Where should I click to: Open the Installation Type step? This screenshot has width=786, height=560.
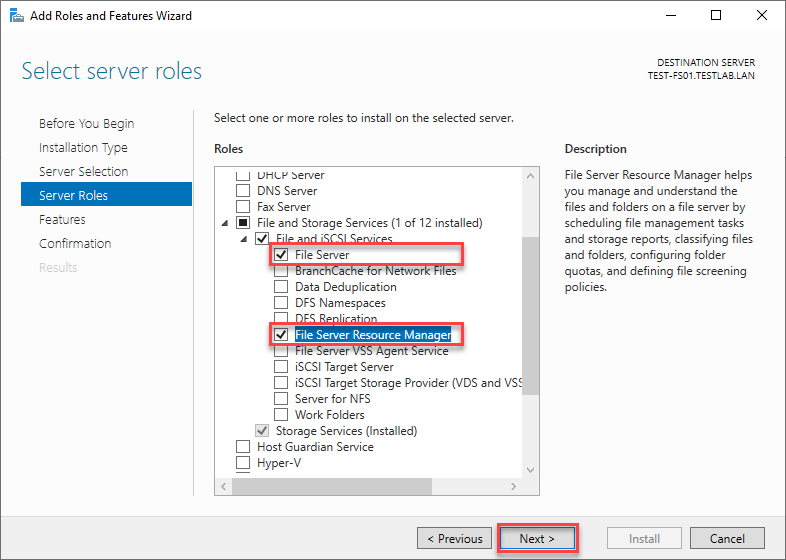[83, 147]
